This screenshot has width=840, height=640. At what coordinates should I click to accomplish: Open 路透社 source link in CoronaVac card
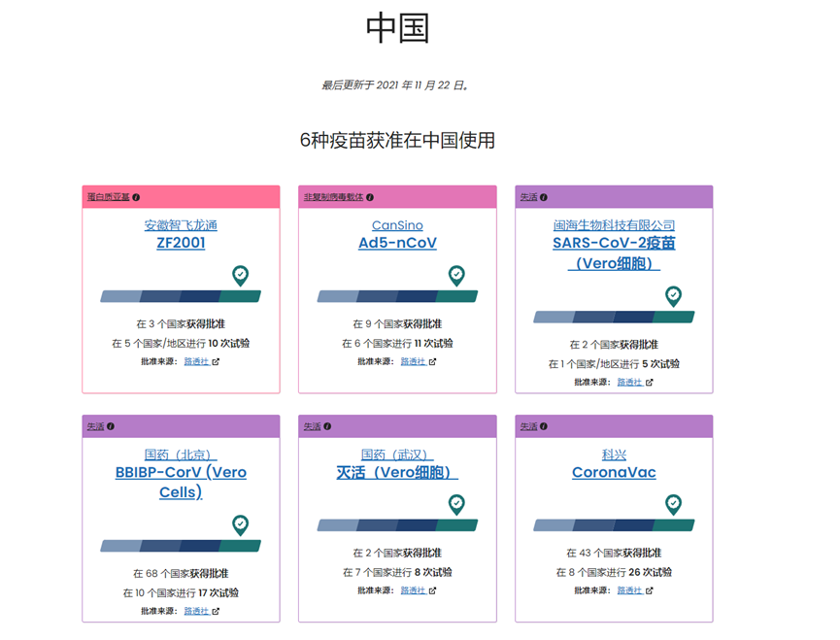(629, 590)
